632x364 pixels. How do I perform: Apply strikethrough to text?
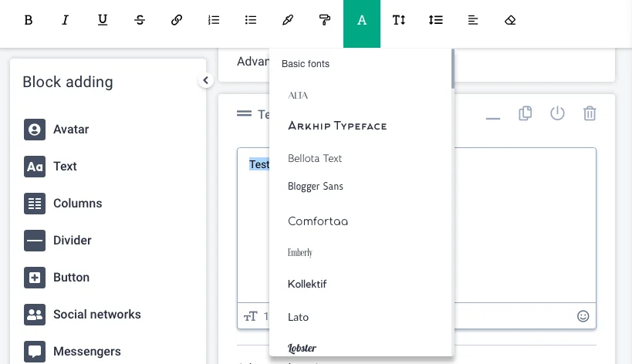[140, 20]
